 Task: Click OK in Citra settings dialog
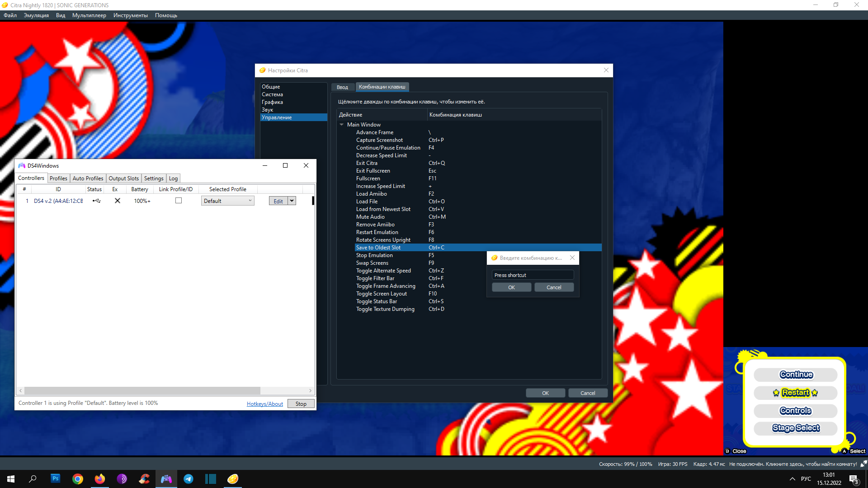(x=545, y=393)
